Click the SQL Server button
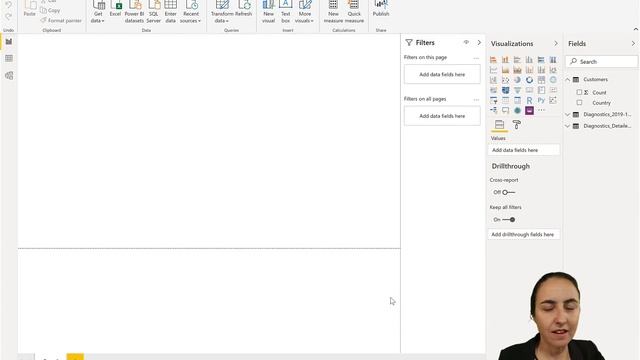 point(153,12)
